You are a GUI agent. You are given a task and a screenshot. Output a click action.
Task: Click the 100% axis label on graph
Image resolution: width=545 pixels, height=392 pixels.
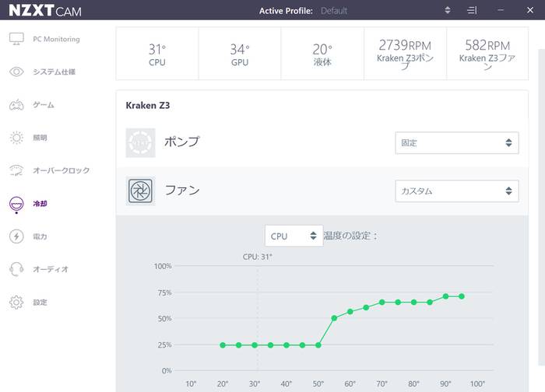click(163, 266)
